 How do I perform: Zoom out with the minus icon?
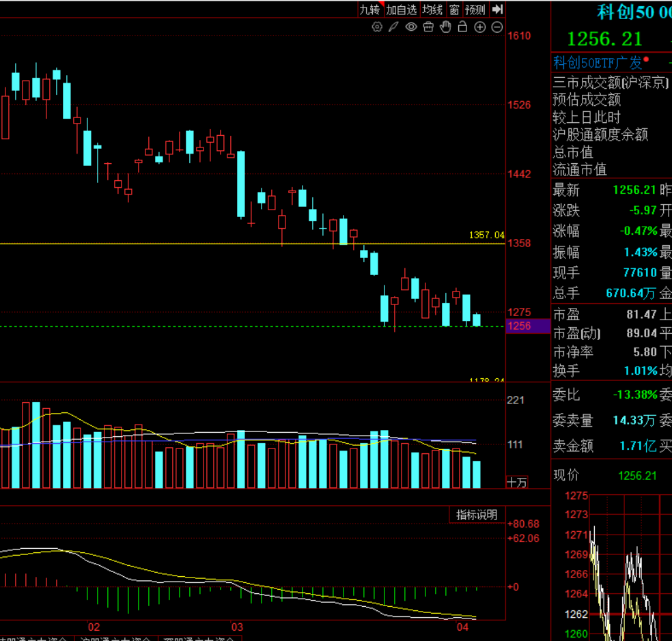pos(496,27)
